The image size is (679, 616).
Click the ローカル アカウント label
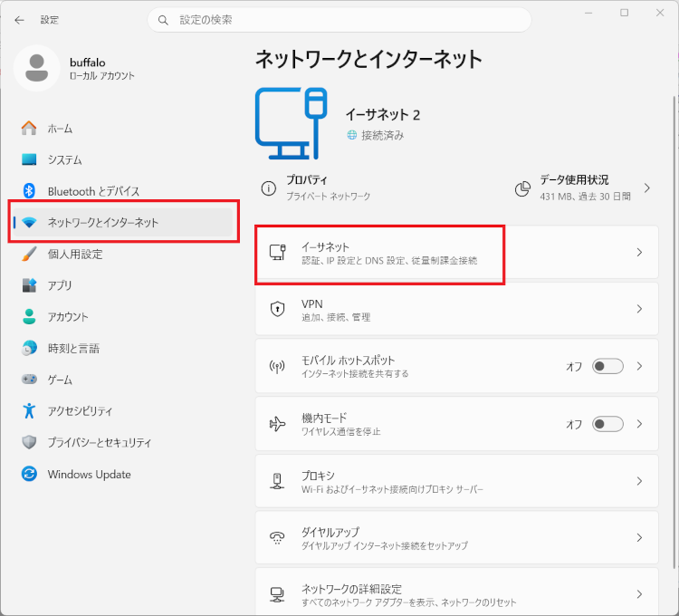102,76
